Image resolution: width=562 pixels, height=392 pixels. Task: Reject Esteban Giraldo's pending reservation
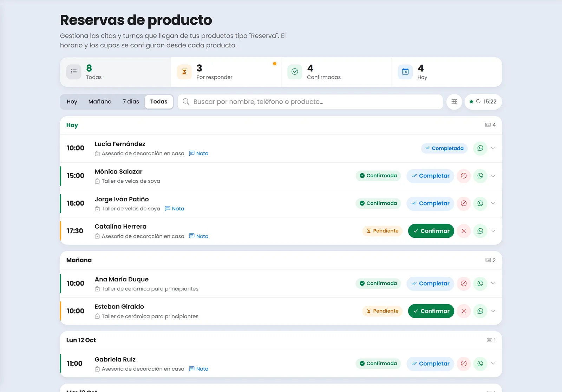pos(464,311)
